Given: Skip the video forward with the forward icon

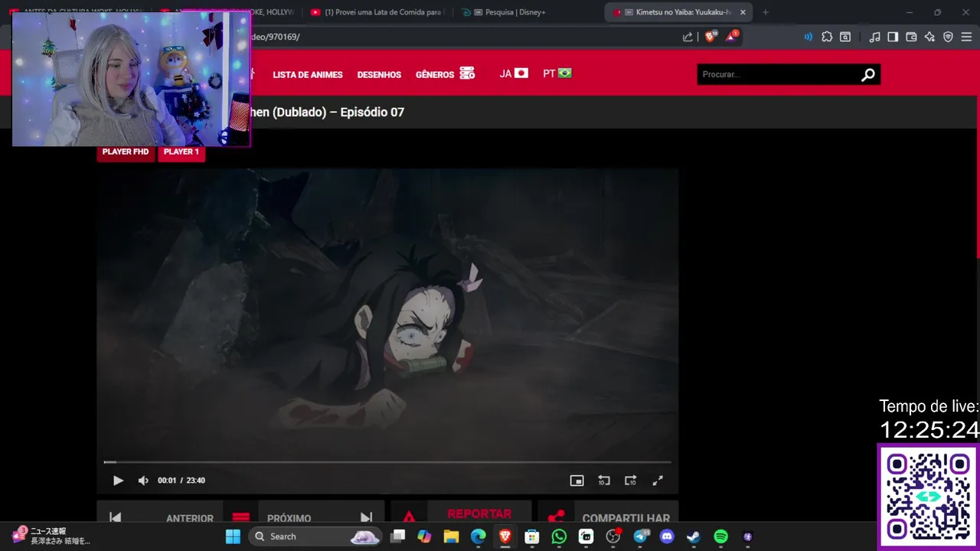Looking at the screenshot, I should pos(631,481).
